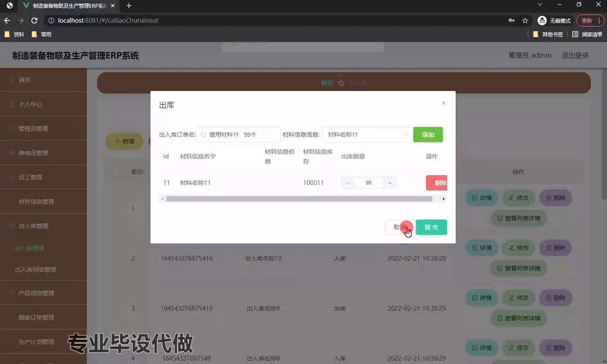Click the 添加 button in dialog
The width and height of the screenshot is (607, 364).
428,134
